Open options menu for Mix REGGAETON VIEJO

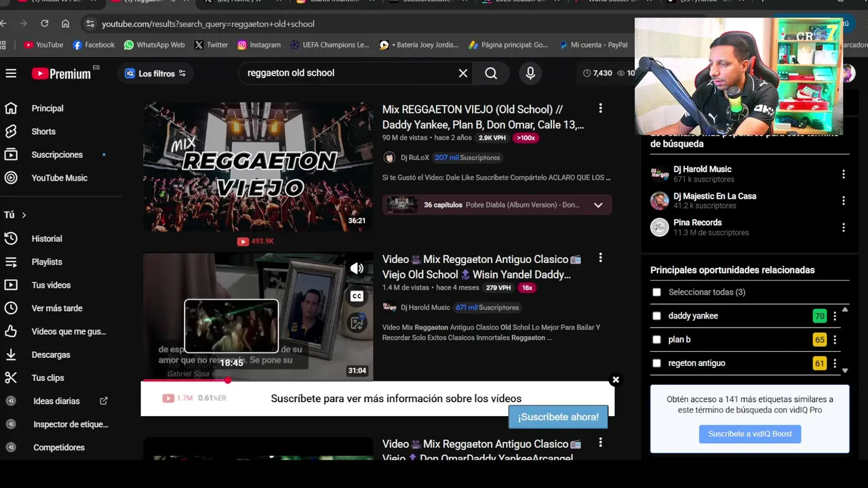coord(600,108)
